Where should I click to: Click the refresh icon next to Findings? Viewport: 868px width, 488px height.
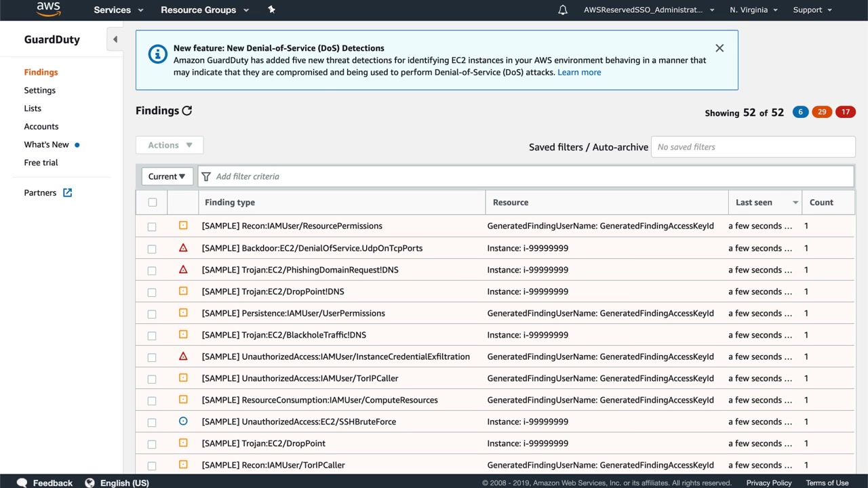tap(187, 110)
